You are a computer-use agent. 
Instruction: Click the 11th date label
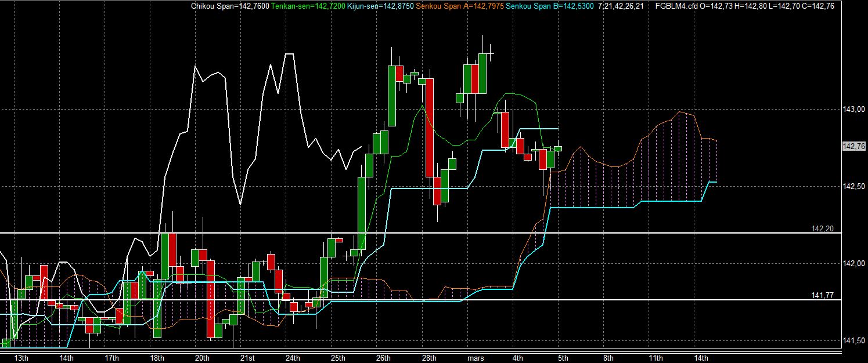click(x=656, y=357)
